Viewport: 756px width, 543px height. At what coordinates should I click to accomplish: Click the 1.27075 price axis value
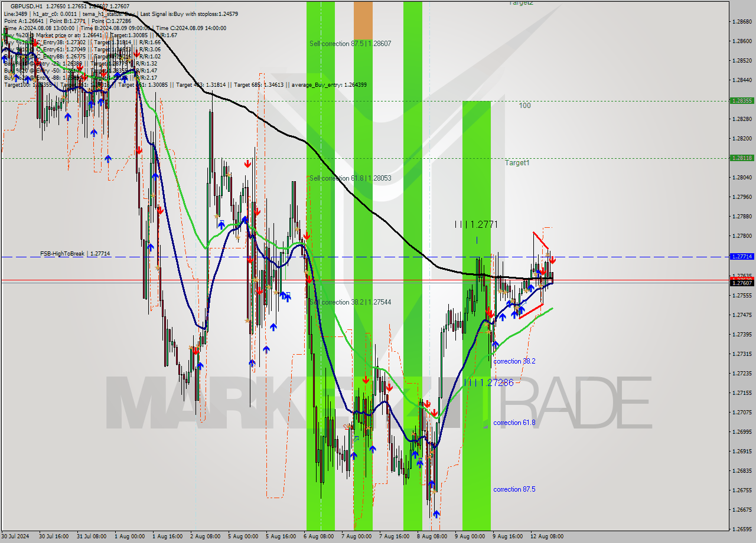[x=741, y=413]
